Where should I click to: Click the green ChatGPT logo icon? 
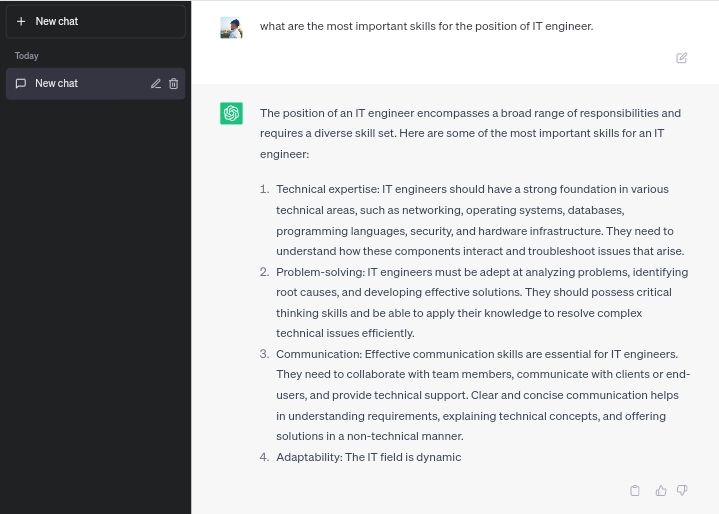(x=232, y=113)
